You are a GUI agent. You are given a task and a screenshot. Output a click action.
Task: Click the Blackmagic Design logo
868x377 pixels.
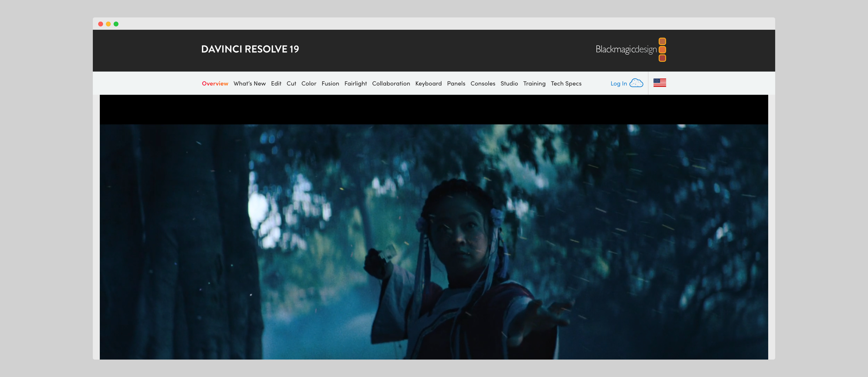(x=630, y=50)
